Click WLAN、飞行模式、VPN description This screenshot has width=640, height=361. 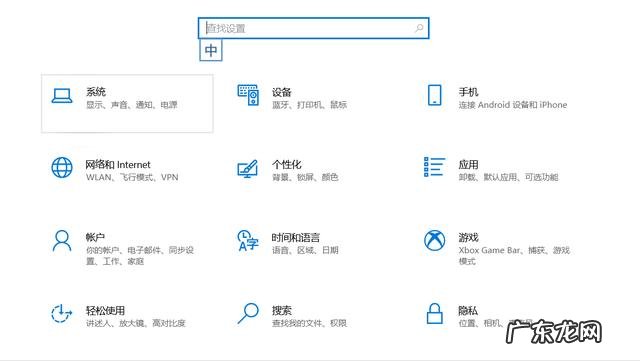click(x=132, y=177)
